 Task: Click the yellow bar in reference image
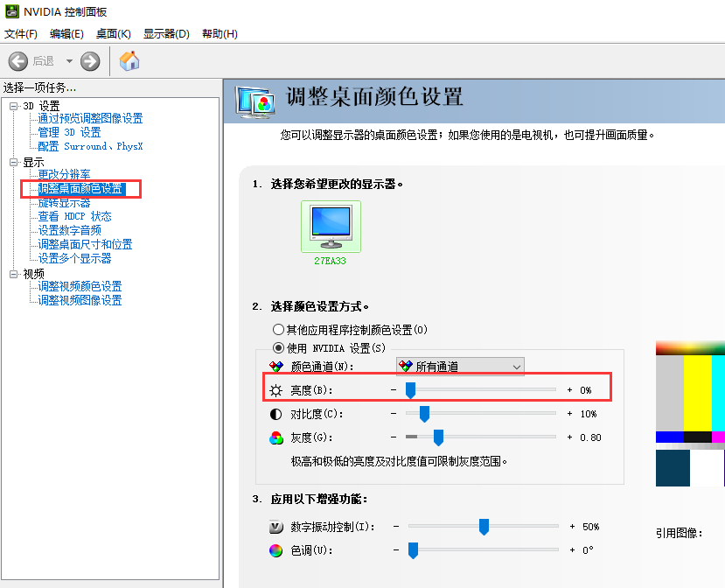pyautogui.click(x=698, y=393)
